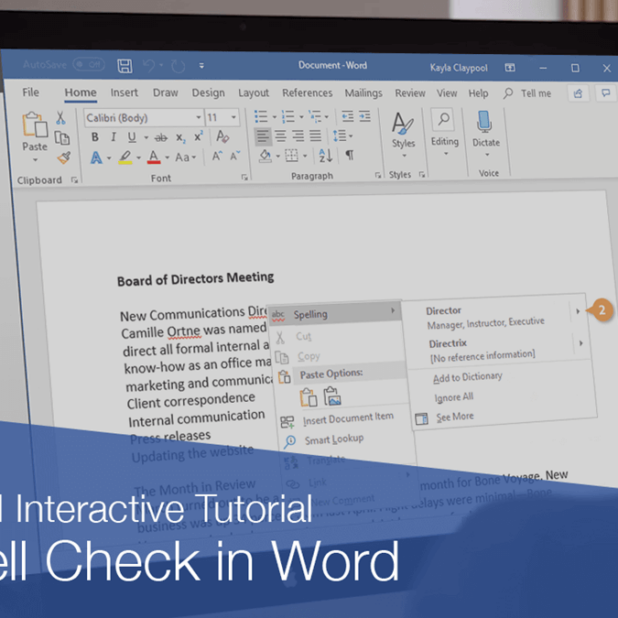The width and height of the screenshot is (618, 618).
Task: Click the Borders icon
Action: click(292, 156)
